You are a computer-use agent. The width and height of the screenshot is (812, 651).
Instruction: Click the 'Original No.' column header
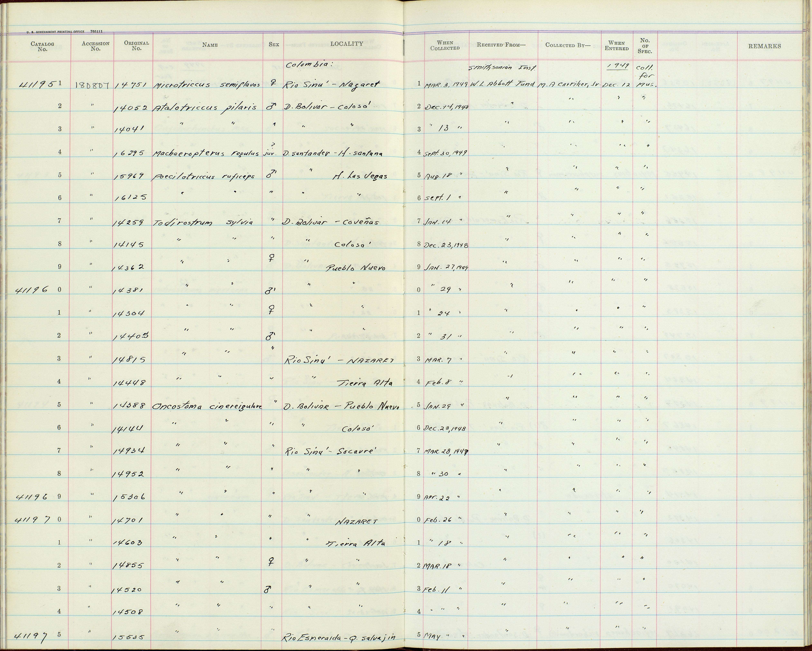[136, 46]
